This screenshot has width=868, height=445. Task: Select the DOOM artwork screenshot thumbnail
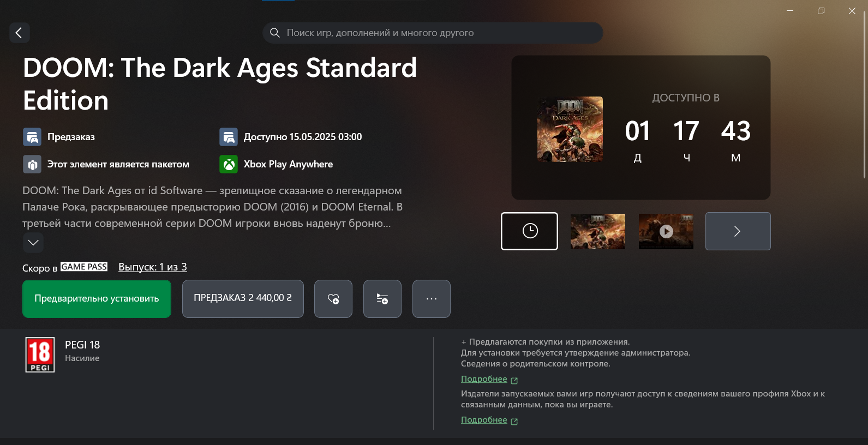pos(598,231)
